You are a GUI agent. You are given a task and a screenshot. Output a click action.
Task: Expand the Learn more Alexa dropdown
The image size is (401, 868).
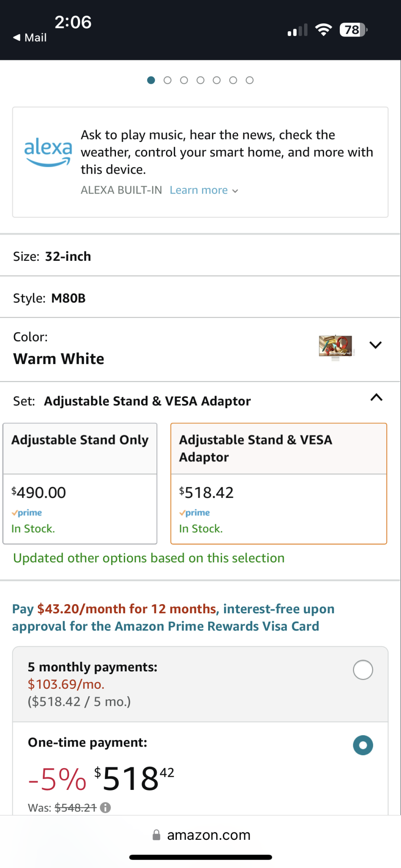click(204, 190)
